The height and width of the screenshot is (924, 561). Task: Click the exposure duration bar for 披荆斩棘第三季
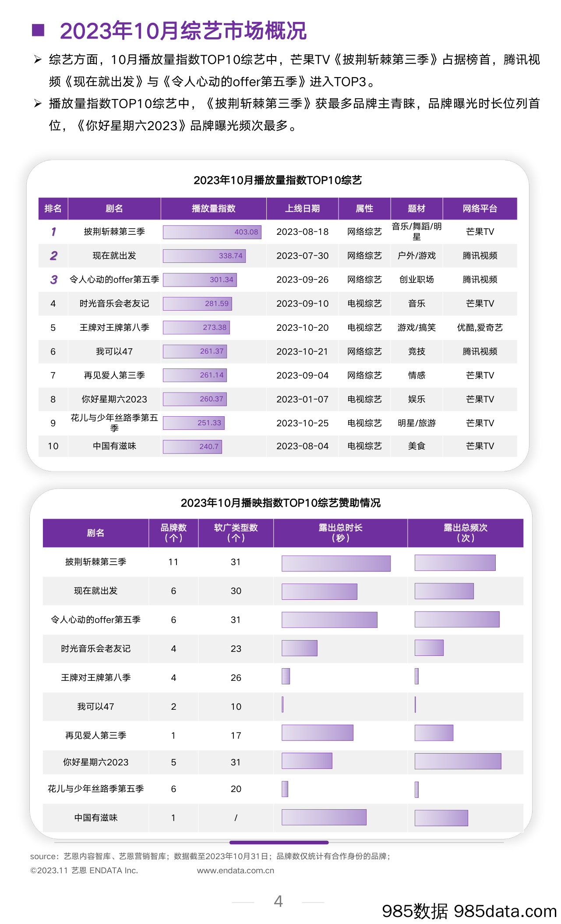[x=336, y=564]
